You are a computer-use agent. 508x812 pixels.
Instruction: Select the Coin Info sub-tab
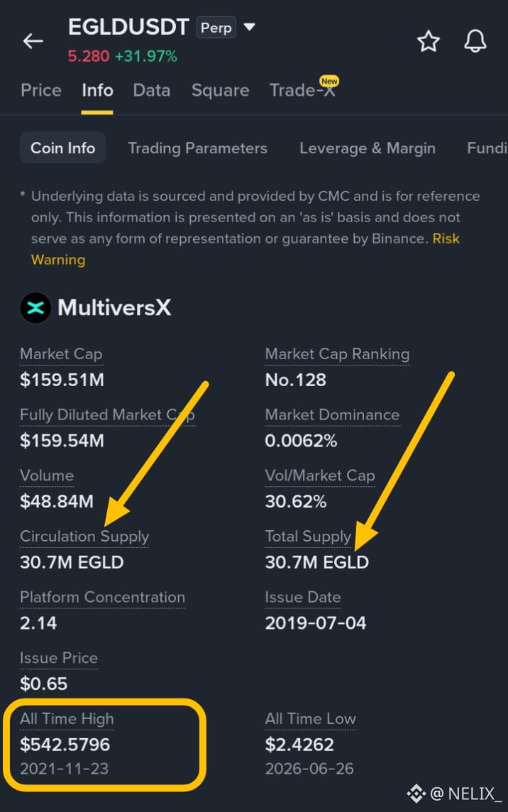coord(62,148)
